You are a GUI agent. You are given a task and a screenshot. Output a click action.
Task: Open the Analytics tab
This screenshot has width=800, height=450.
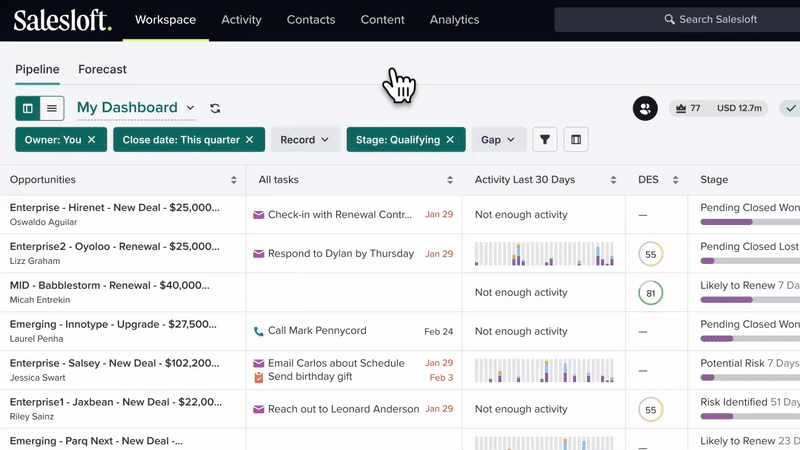click(x=454, y=20)
